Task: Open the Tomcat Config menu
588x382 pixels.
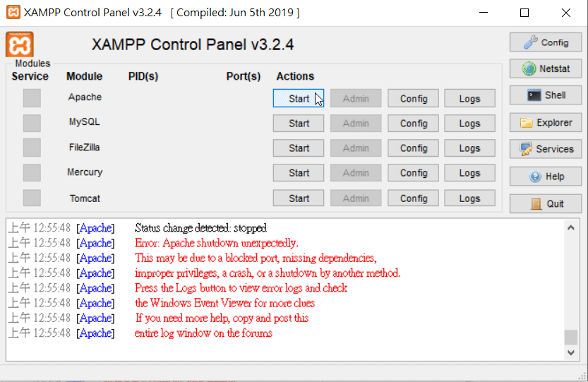Action: (x=413, y=198)
